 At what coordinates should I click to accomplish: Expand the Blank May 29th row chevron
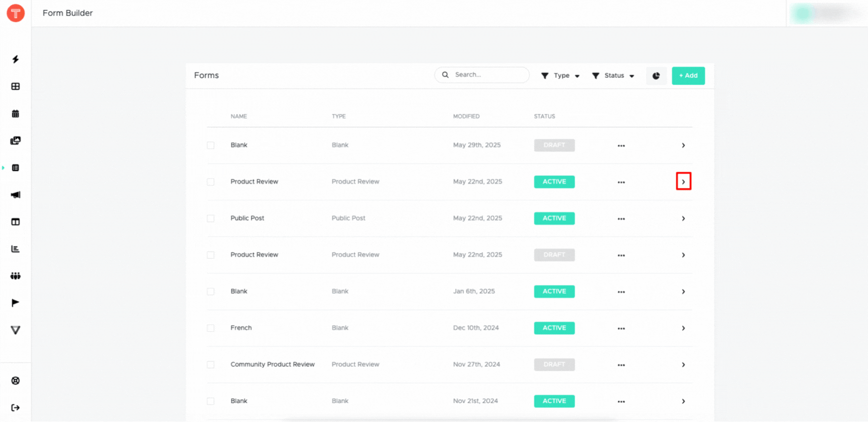coord(683,145)
